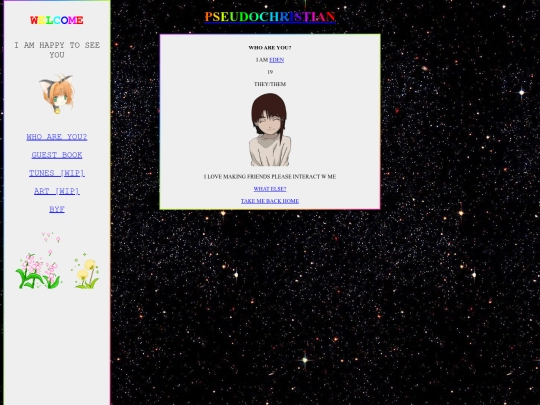Image resolution: width=540 pixels, height=405 pixels.
Task: Click the pink flowers image in sidebar
Action: [x=39, y=261]
